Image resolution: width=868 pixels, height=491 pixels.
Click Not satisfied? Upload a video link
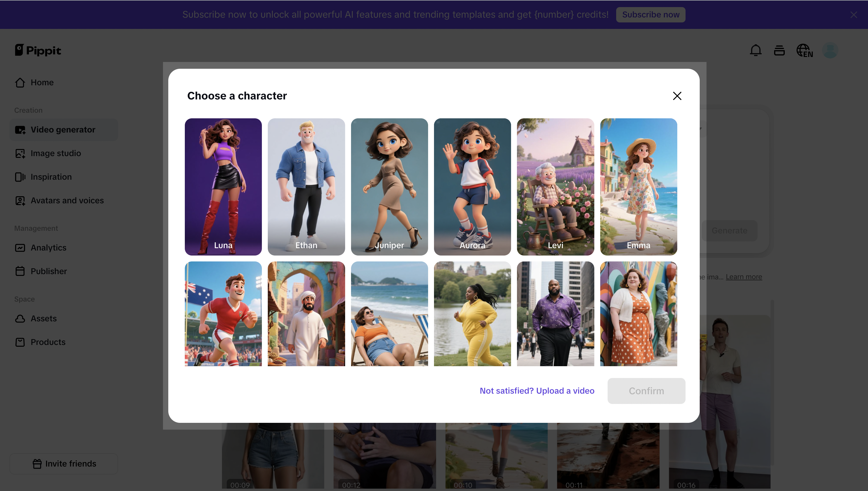(x=537, y=390)
